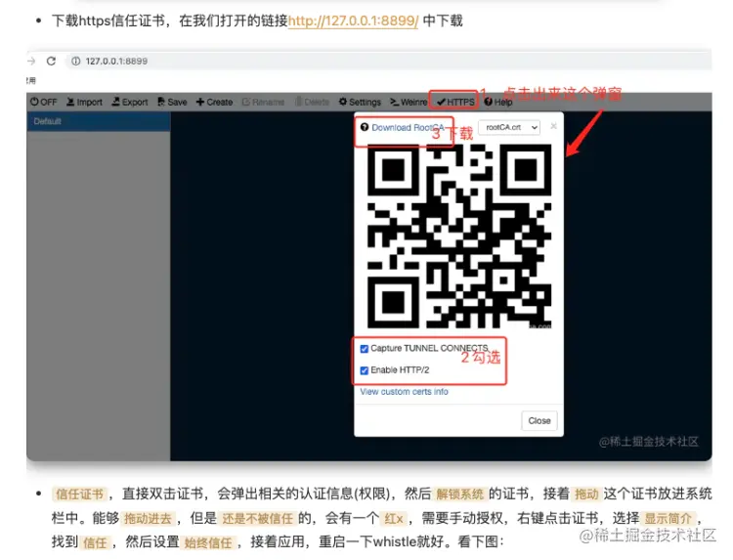Expand the rootCA.crt format dropdown
733x560 pixels.
(x=509, y=127)
